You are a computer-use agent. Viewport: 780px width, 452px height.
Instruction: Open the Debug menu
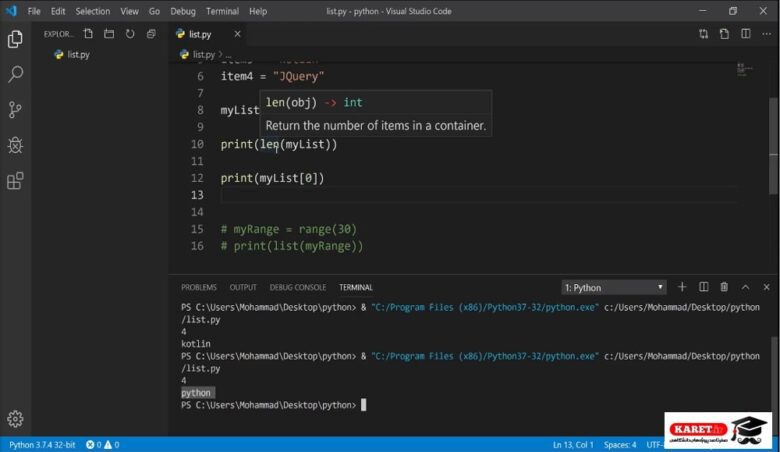coord(183,11)
